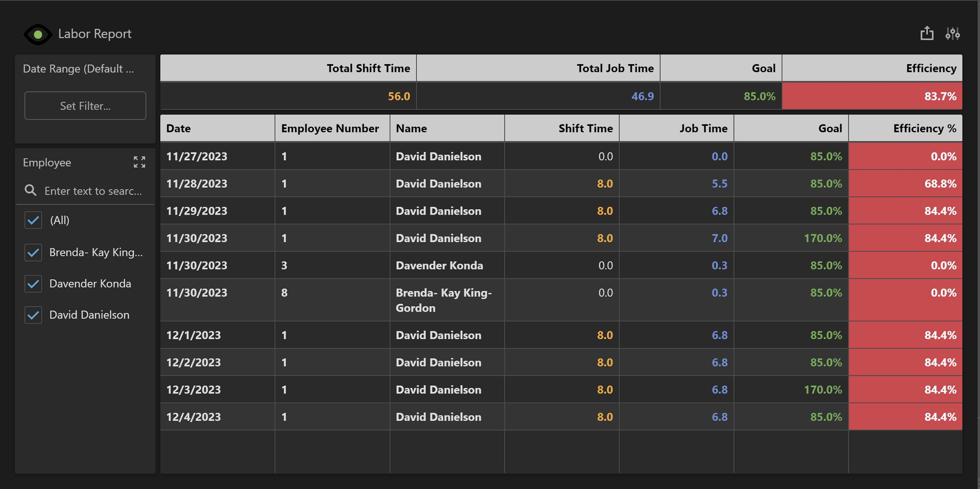Uncheck the (All) employees checkbox
This screenshot has width=980, height=489.
point(33,220)
